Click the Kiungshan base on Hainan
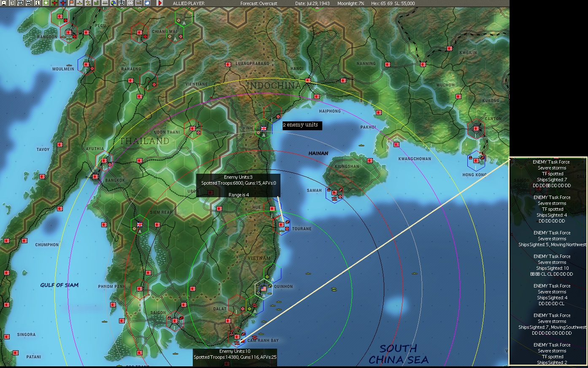This screenshot has width=588, height=368. tap(370, 161)
